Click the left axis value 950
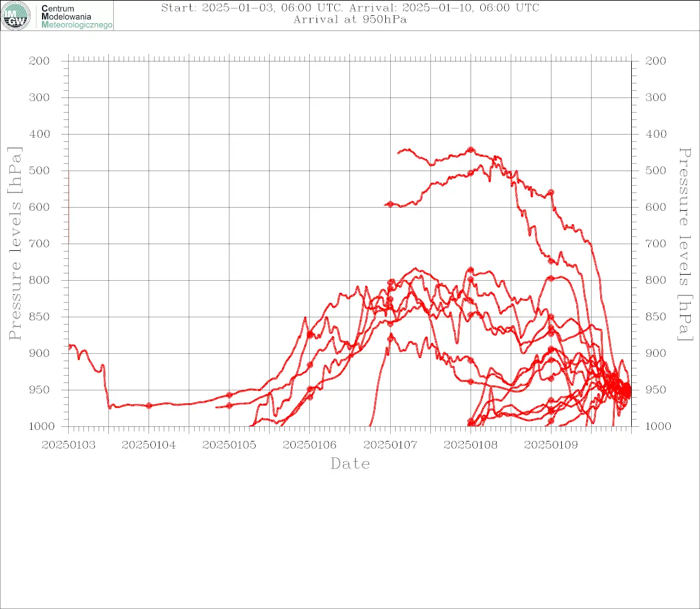The height and width of the screenshot is (609, 700). pos(40,390)
